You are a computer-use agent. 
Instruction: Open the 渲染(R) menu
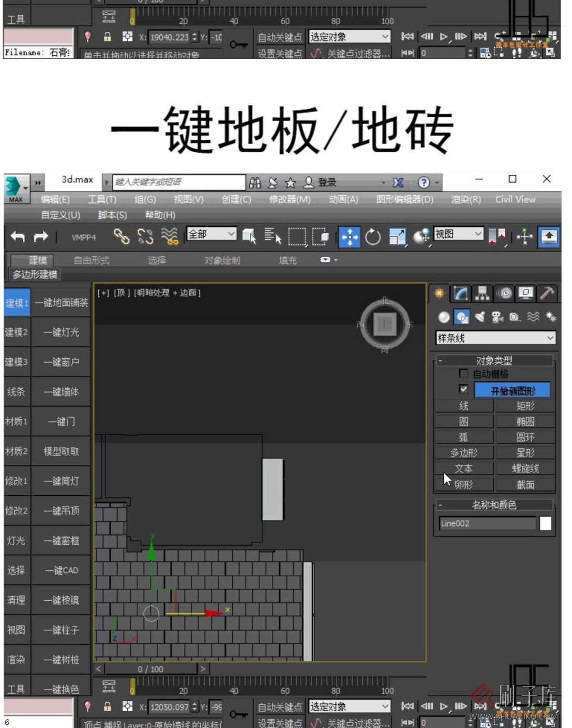[466, 199]
